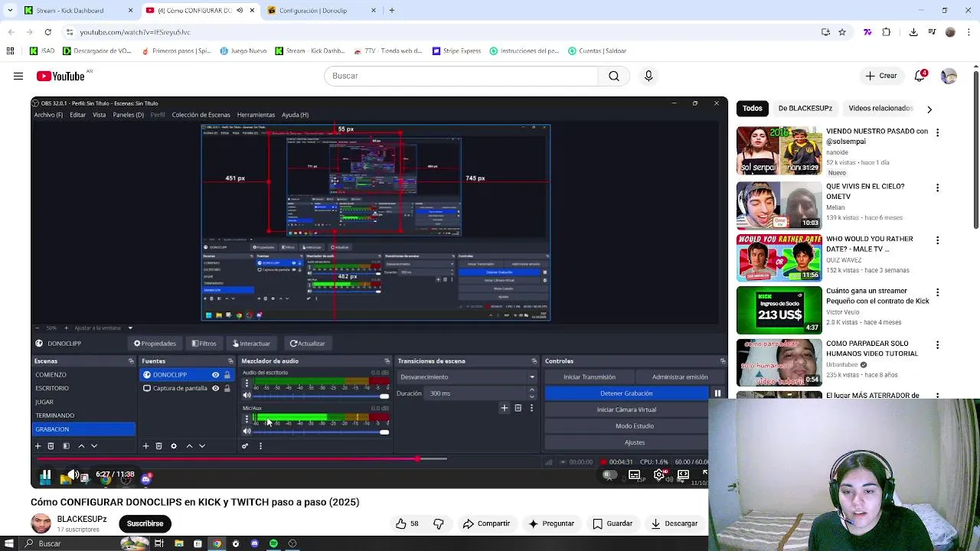Open the Stripe Express bookmark

pos(456,51)
